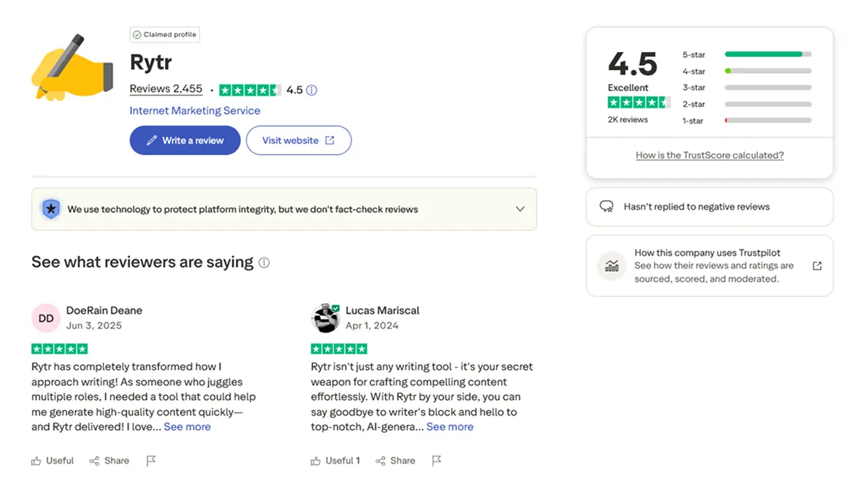The image size is (868, 477).
Task: Open the 'Reviews 2,455' link
Action: tap(166, 89)
